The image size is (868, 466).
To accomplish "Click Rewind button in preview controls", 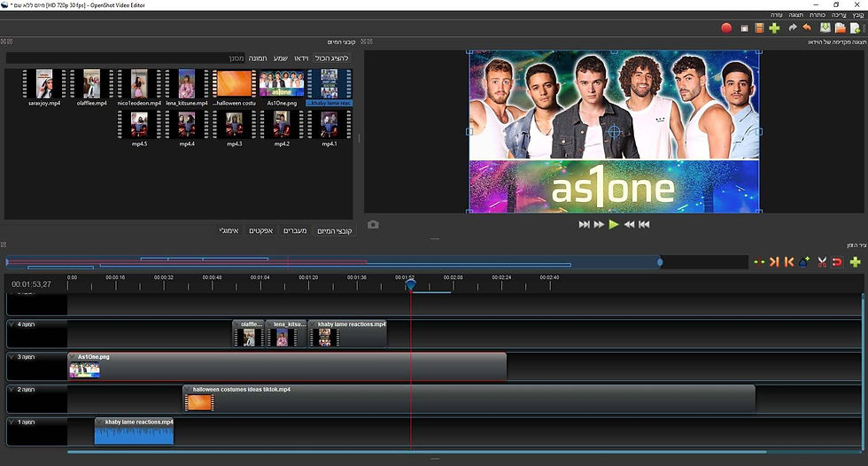I will click(629, 224).
